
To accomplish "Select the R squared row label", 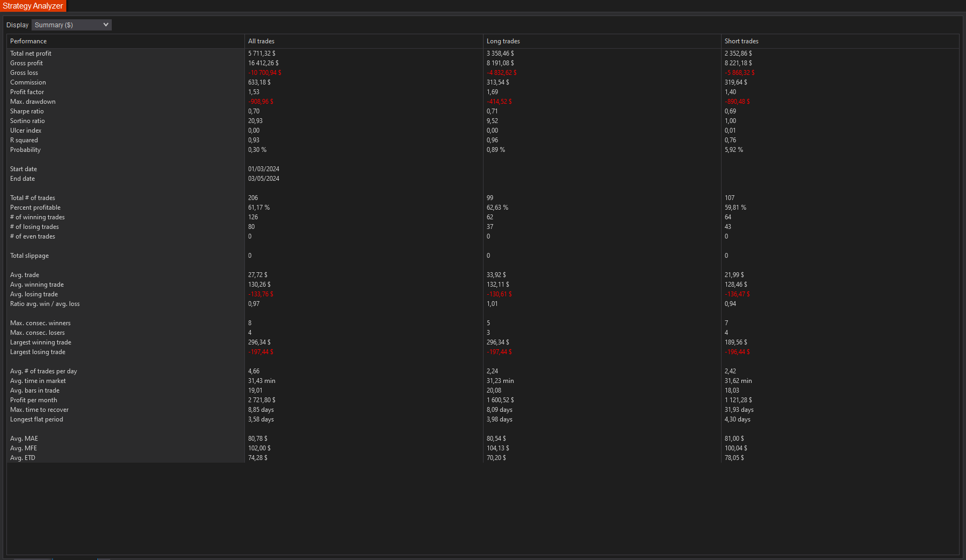I will (24, 140).
